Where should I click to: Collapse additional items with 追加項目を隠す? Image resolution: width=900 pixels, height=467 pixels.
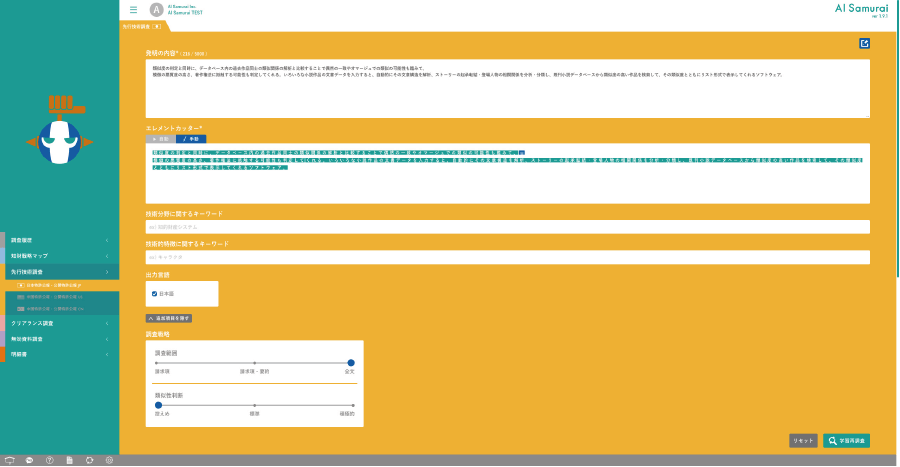point(168,318)
